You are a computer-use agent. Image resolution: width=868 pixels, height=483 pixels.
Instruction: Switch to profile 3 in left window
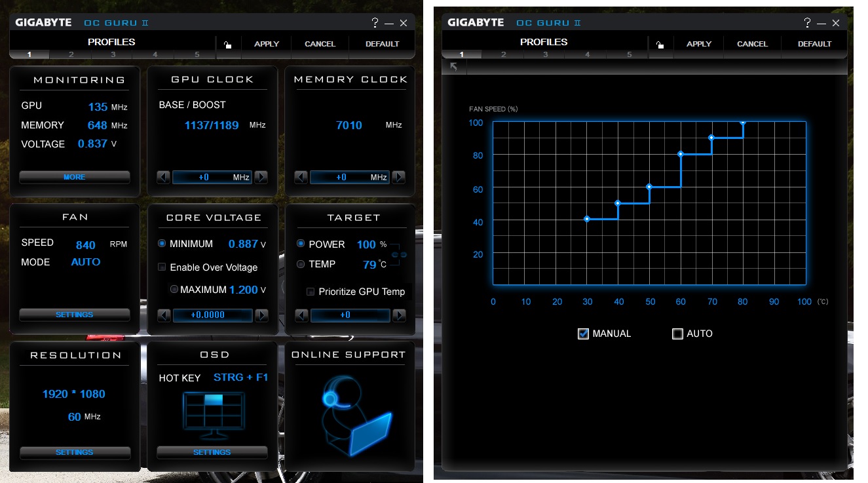pyautogui.click(x=113, y=55)
